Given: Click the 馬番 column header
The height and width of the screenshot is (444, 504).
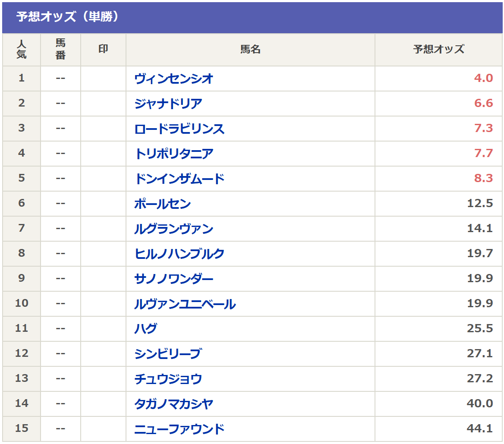Looking at the screenshot, I should (60, 50).
